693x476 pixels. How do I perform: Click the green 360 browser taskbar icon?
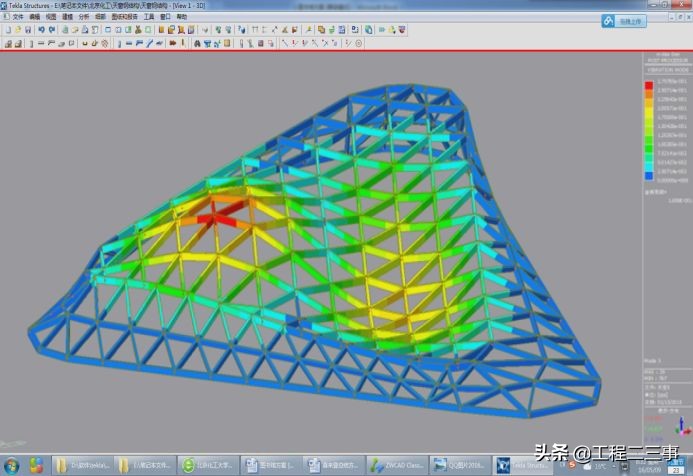pos(190,465)
